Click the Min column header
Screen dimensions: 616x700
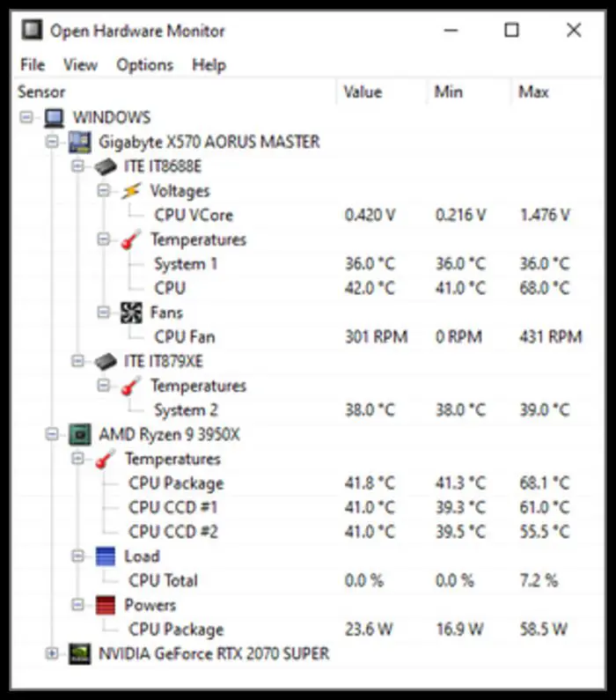(x=469, y=92)
